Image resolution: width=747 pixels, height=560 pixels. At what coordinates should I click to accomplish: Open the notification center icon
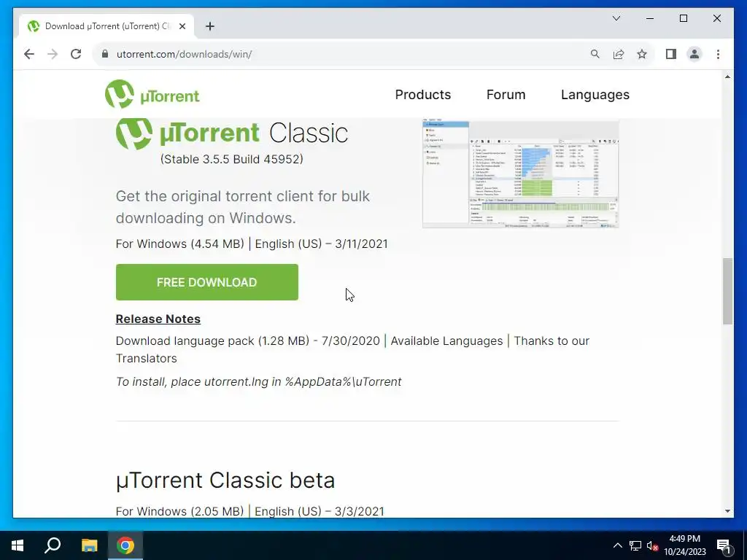pyautogui.click(x=724, y=546)
